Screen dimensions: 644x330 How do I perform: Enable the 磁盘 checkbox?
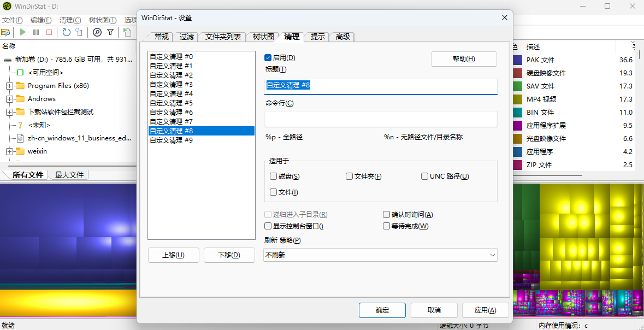[x=274, y=176]
